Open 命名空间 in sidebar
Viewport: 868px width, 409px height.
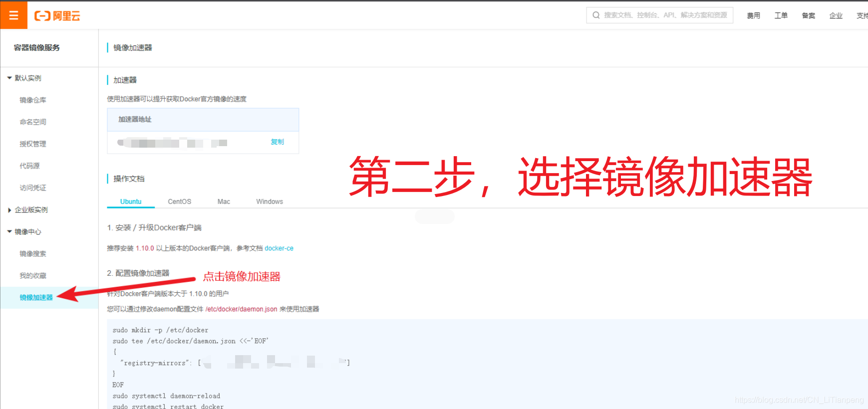point(33,122)
